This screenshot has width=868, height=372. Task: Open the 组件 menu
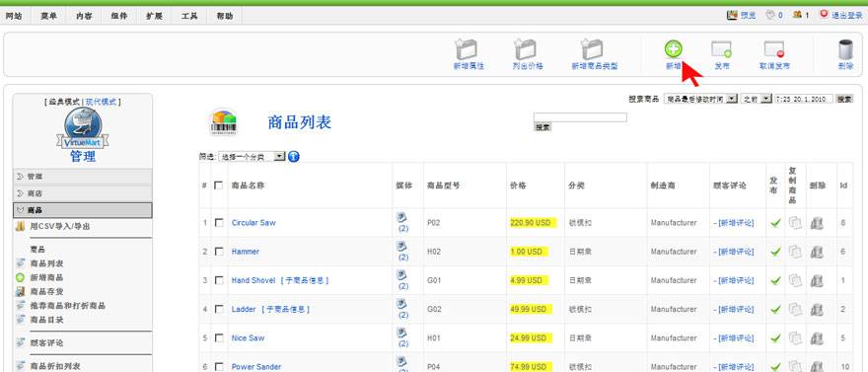click(118, 16)
